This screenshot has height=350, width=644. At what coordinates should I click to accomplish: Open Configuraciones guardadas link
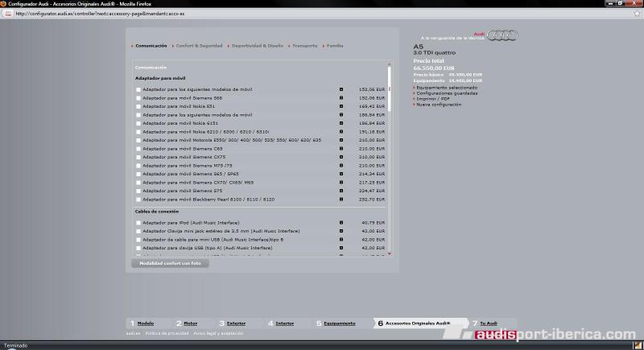coord(447,93)
